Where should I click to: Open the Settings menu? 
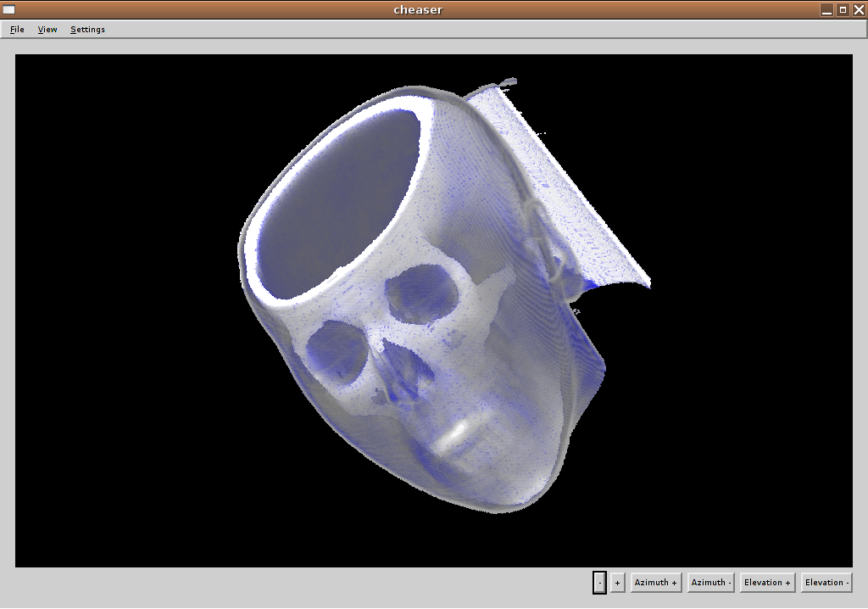(87, 30)
